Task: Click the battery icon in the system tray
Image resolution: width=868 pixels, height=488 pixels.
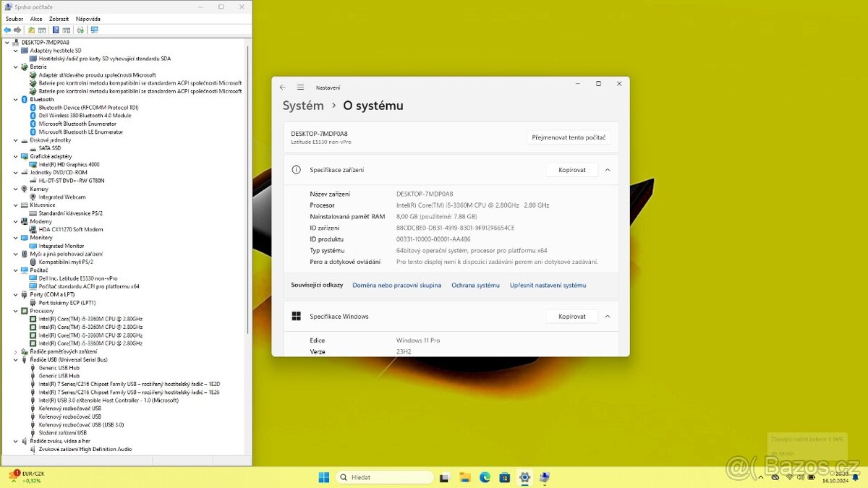Action: (811, 477)
